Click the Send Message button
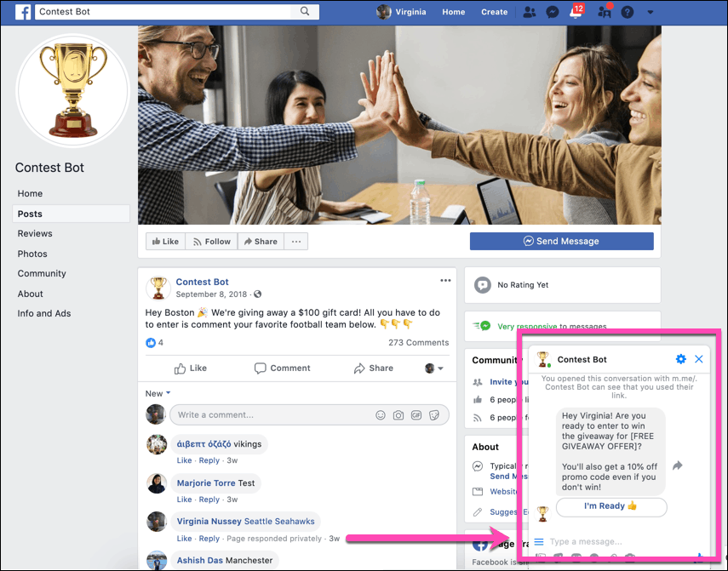 [561, 242]
